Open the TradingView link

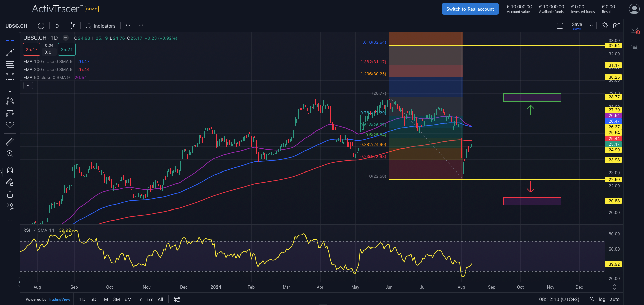coord(59,299)
